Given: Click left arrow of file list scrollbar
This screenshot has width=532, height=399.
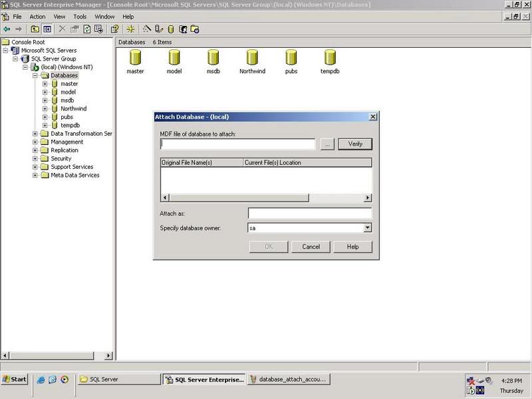Looking at the screenshot, I should (165, 198).
